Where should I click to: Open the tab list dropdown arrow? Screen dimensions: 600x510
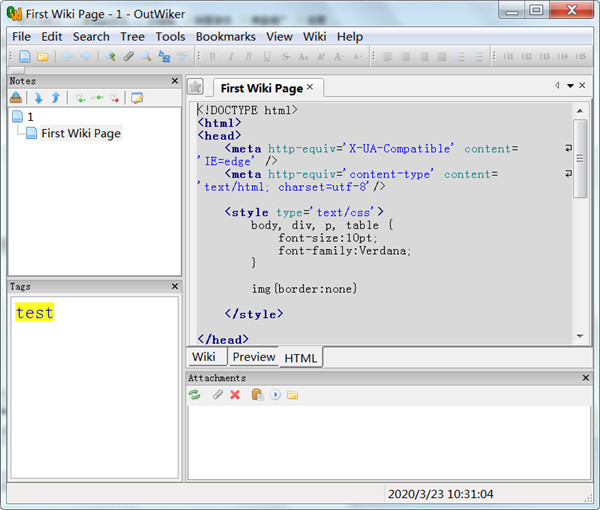coord(570,86)
